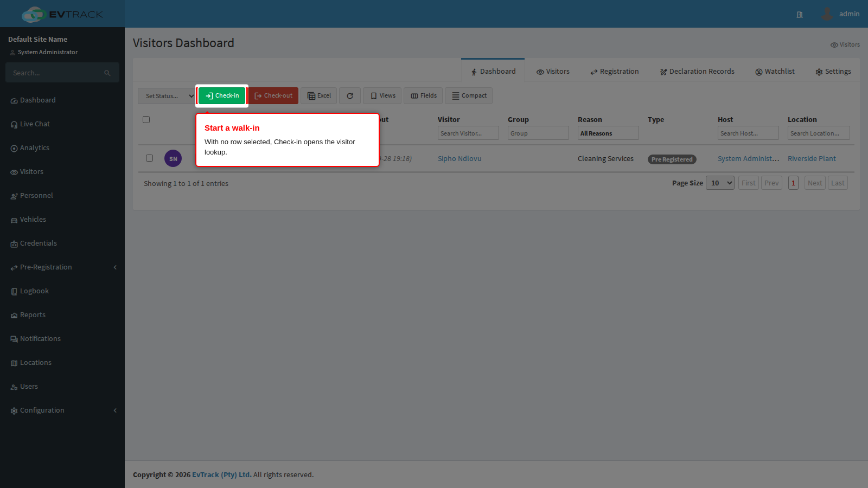Open the EvTrack (Pty) Ltd. footer link

[x=221, y=475]
